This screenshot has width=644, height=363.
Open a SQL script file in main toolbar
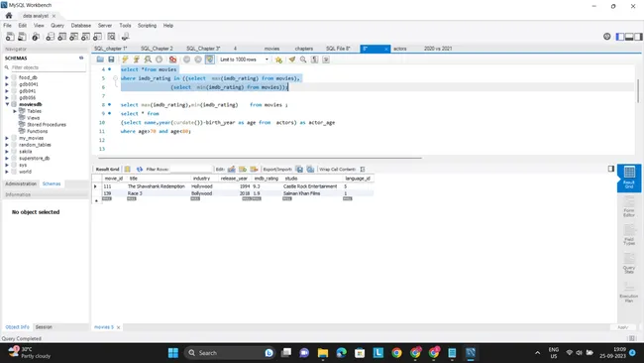point(22,37)
